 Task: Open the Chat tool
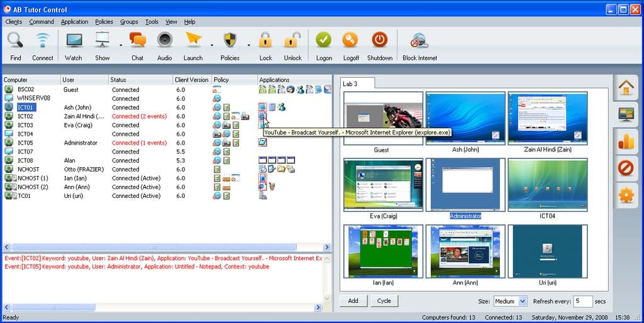(x=137, y=40)
